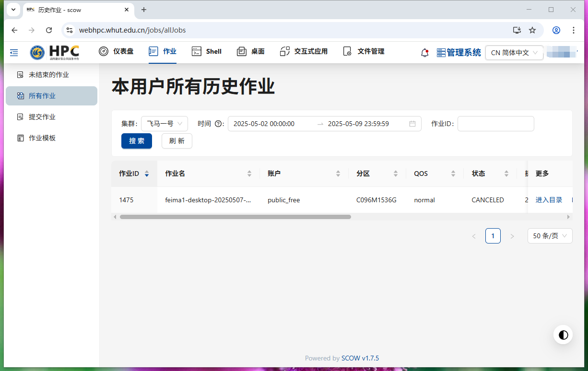Click job name feima1-desktop-20250507

tap(208, 200)
